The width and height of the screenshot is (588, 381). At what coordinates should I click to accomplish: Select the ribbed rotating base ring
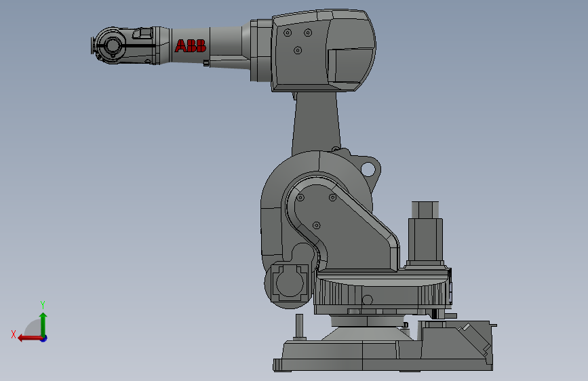[383, 292]
